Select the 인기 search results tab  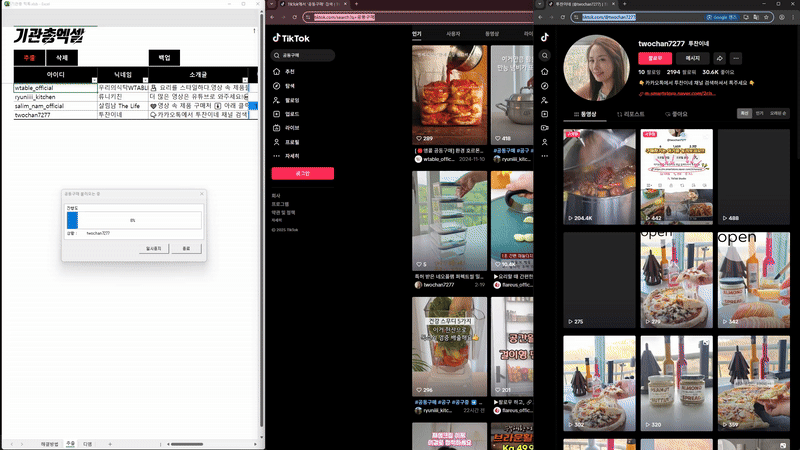click(x=417, y=34)
